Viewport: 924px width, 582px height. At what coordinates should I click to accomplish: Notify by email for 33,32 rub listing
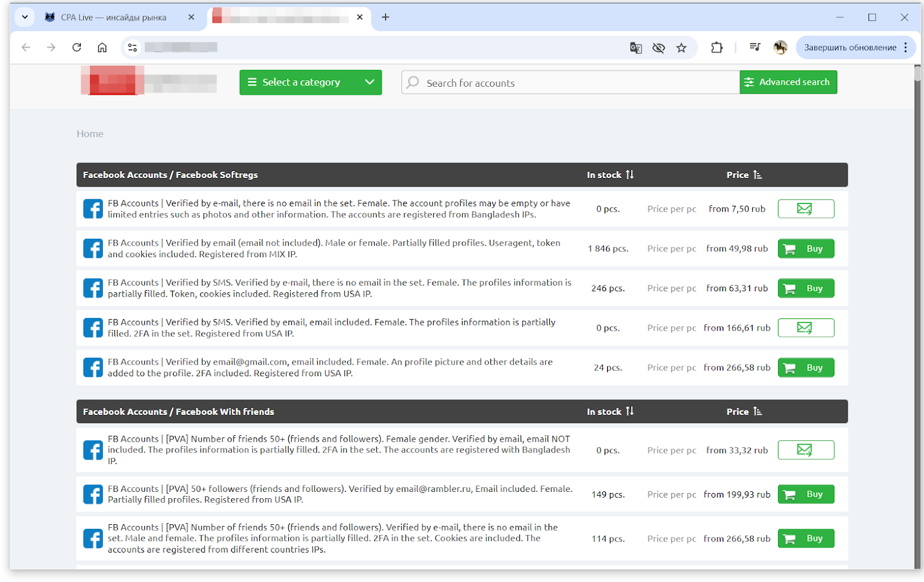tap(806, 450)
